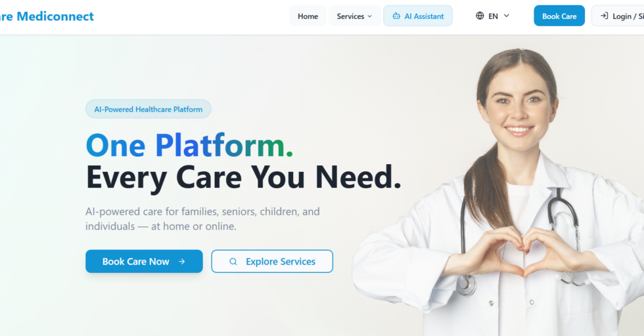Click the robot icon on AI Assistant
Image resolution: width=644 pixels, height=336 pixels.
click(x=396, y=16)
